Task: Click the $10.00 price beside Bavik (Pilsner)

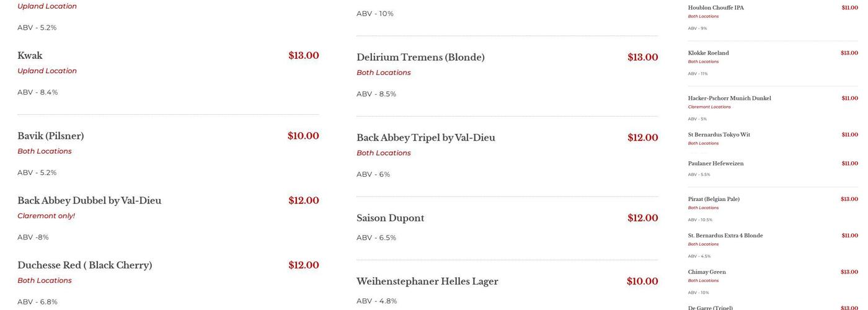Action: click(303, 136)
